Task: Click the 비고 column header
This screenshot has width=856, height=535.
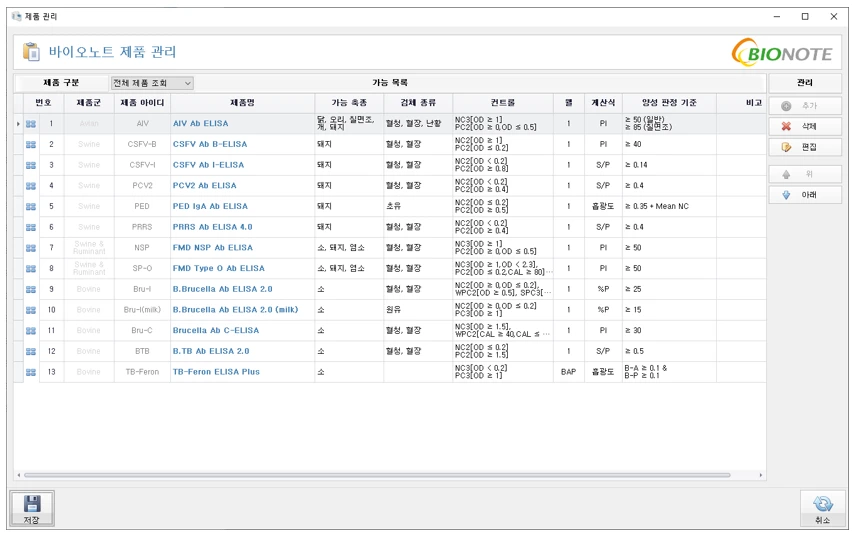Action: 741,103
